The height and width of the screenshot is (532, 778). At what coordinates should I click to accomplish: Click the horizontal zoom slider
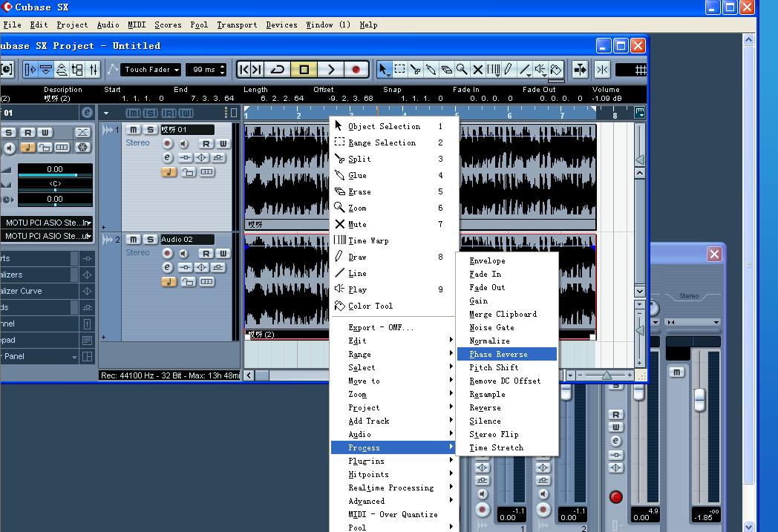pos(605,375)
